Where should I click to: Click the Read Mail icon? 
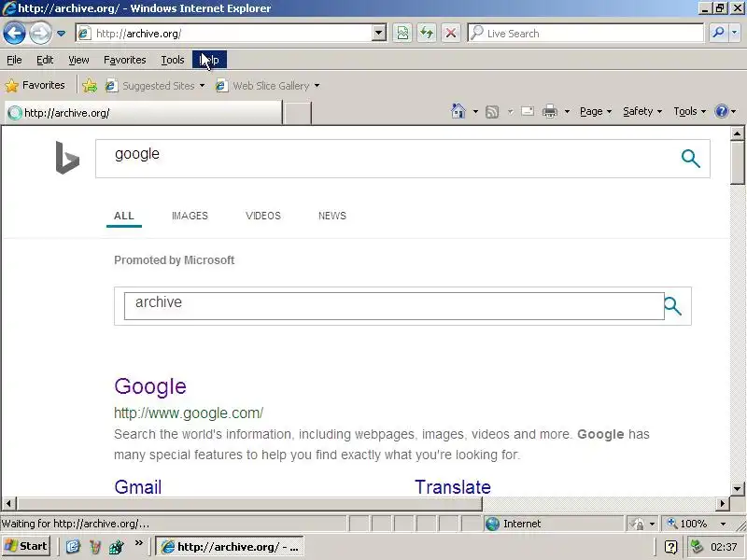coord(528,111)
